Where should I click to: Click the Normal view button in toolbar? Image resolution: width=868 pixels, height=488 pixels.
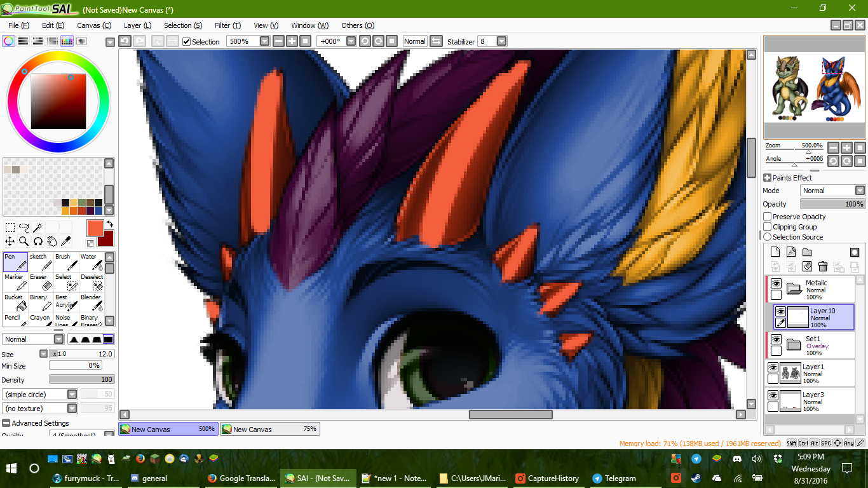coord(414,41)
